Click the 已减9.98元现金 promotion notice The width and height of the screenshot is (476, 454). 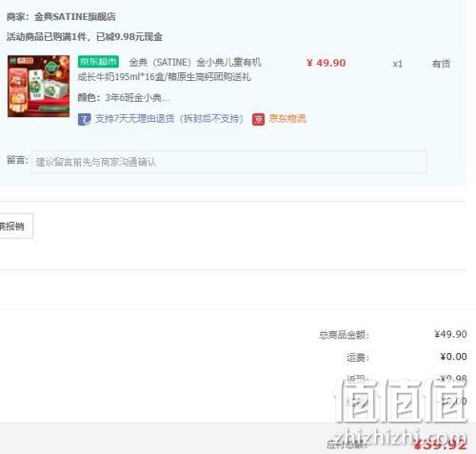pyautogui.click(x=129, y=37)
